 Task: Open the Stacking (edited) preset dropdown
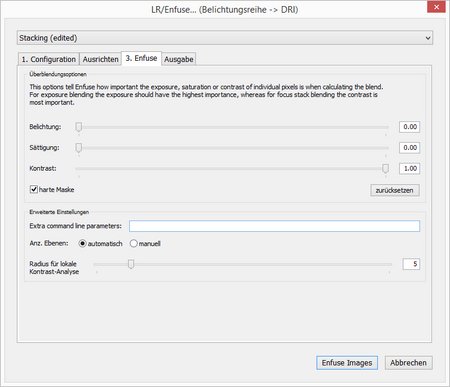coord(225,38)
